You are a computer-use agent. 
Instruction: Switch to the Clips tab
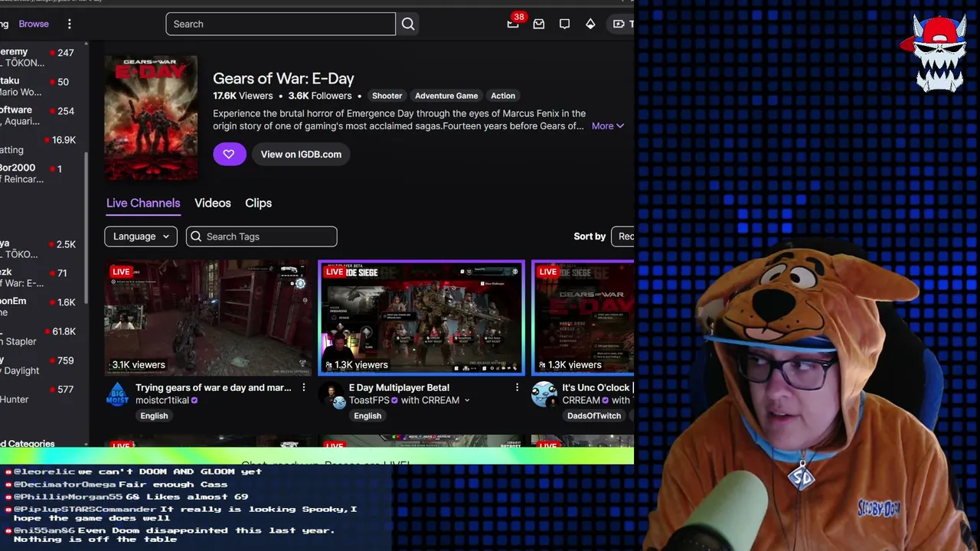pyautogui.click(x=258, y=203)
